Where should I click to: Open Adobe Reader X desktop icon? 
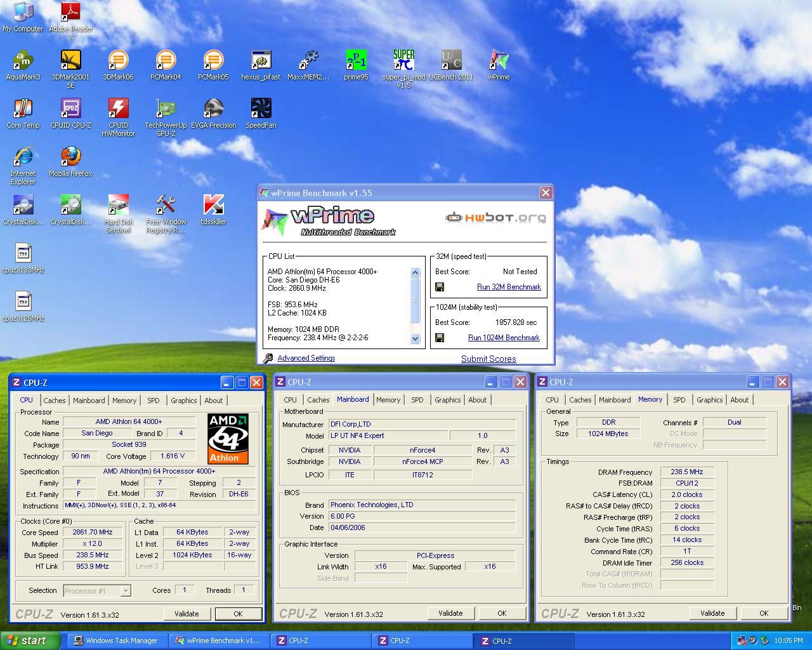coord(70,20)
